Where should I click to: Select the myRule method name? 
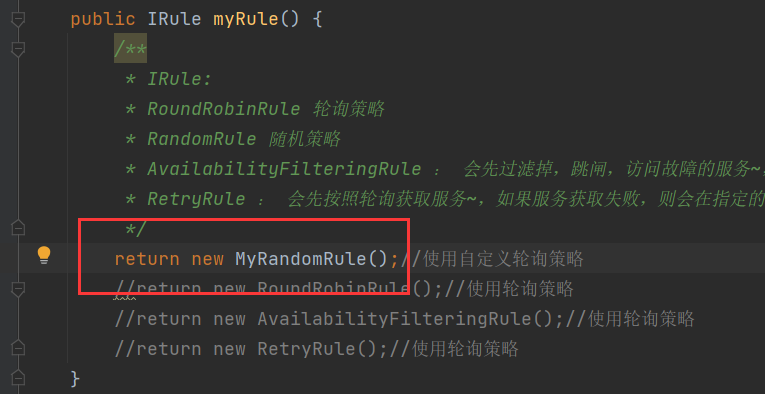pyautogui.click(x=245, y=20)
